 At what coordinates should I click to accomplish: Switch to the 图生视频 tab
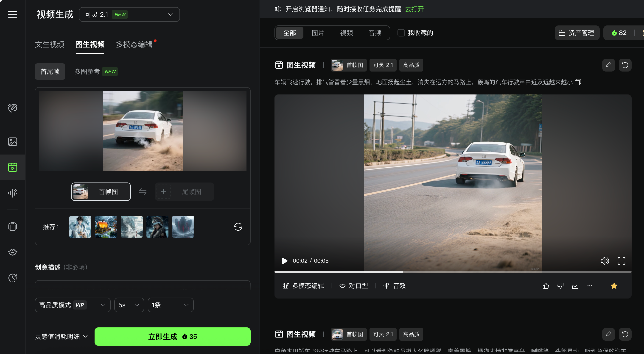pos(90,44)
